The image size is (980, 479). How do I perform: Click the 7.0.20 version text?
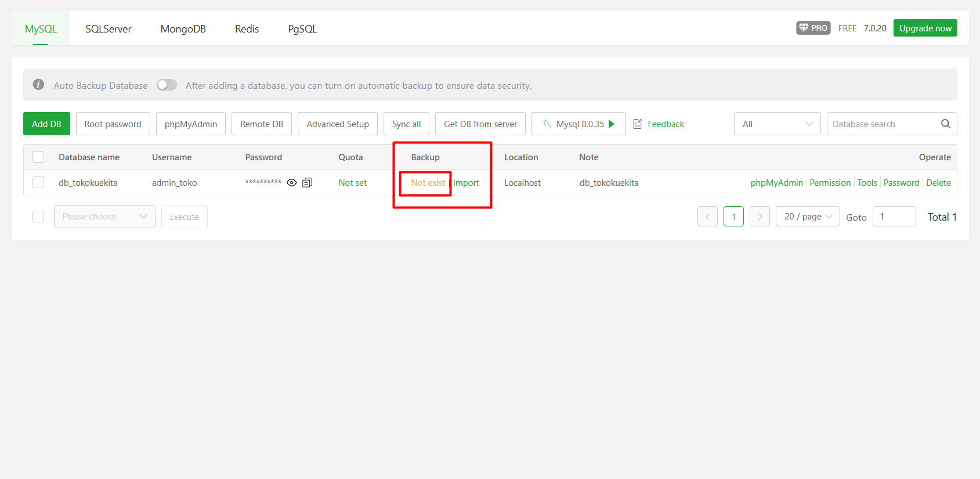point(875,28)
